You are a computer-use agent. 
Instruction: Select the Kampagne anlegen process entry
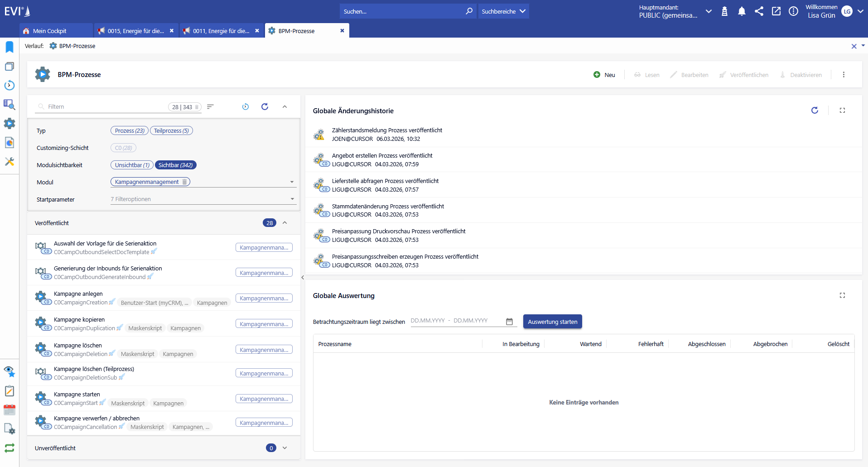tap(78, 294)
